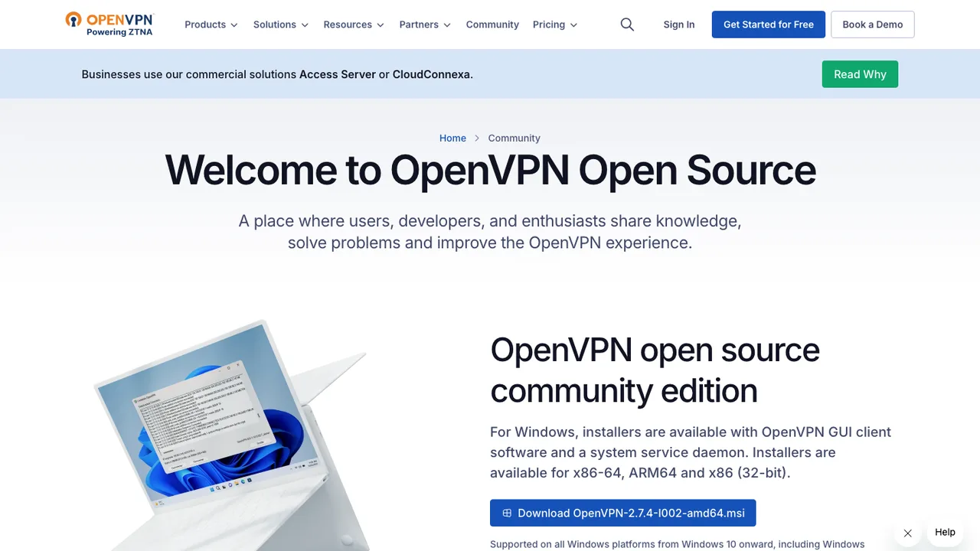Screen dimensions: 980x551
Task: Click the green Read Why button
Action: 860,74
